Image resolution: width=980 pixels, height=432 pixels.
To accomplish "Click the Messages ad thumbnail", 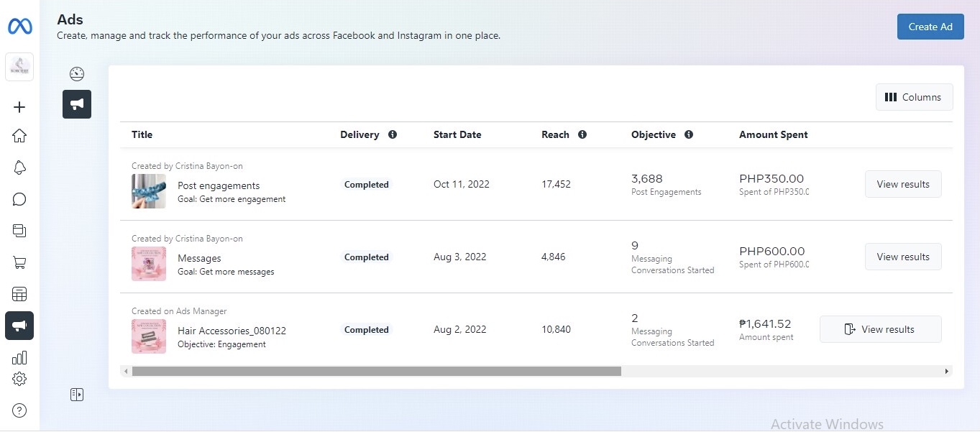I will 149,264.
